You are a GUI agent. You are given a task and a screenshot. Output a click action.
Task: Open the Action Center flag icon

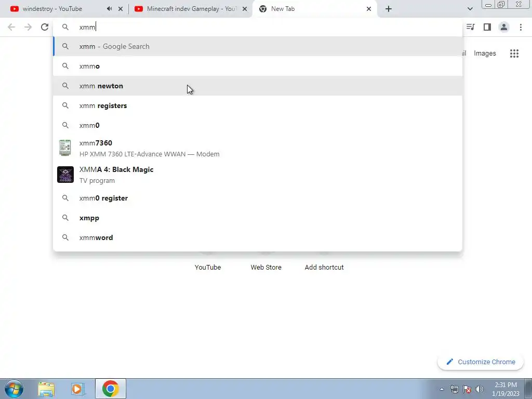467,389
